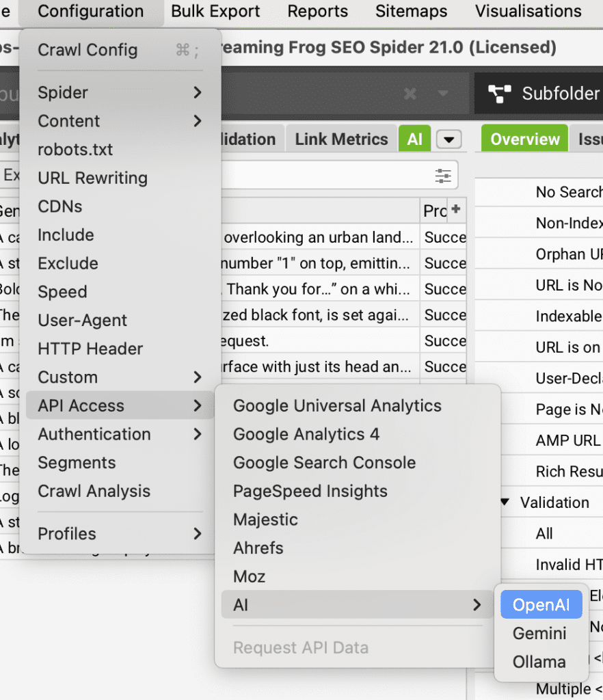Click the 'number "1" on top' cell
The height and width of the screenshot is (700, 603).
coord(321,263)
